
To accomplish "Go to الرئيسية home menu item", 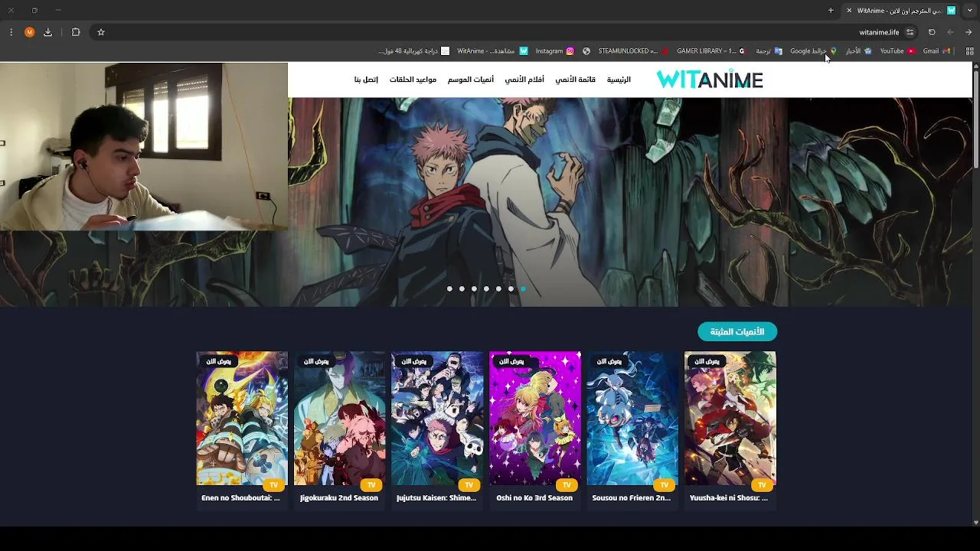I will tap(619, 80).
